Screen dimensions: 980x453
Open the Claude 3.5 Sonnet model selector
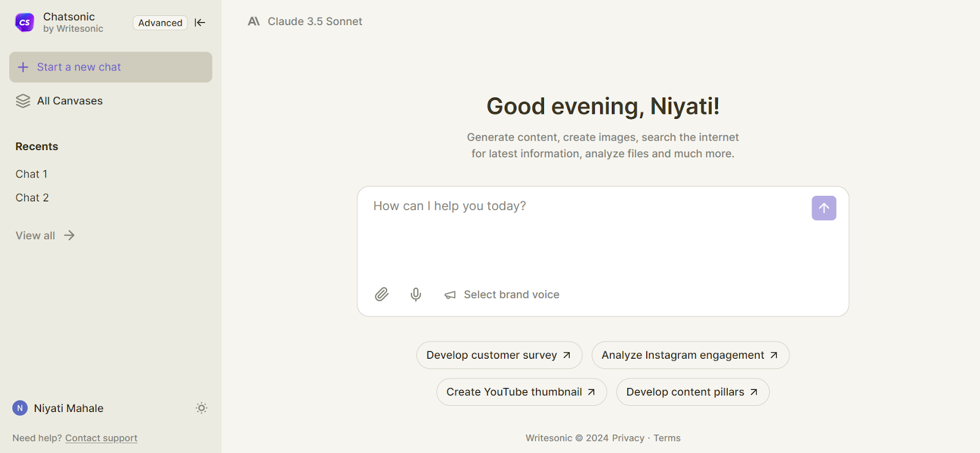tap(305, 21)
